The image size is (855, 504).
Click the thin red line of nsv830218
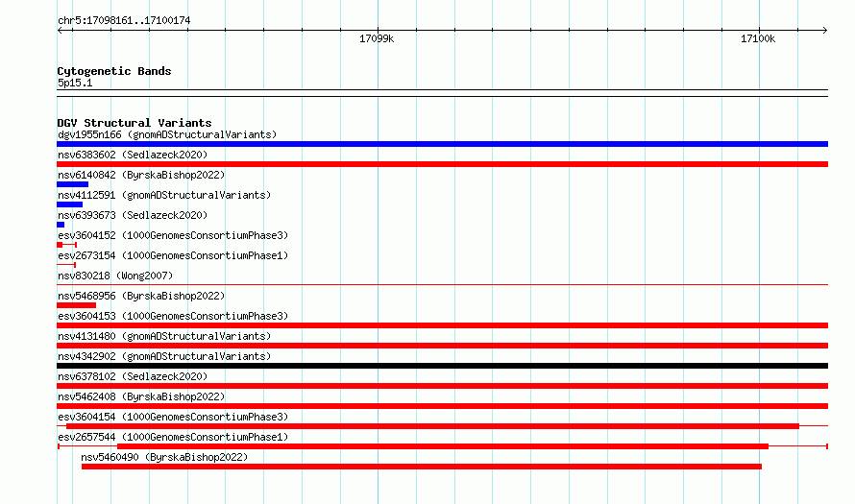pos(442,284)
